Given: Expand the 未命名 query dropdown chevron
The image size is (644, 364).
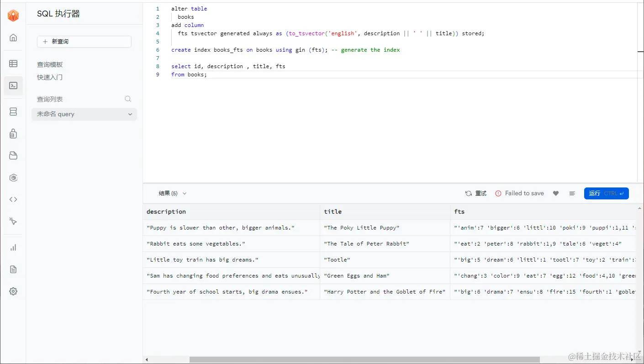Looking at the screenshot, I should click(130, 114).
